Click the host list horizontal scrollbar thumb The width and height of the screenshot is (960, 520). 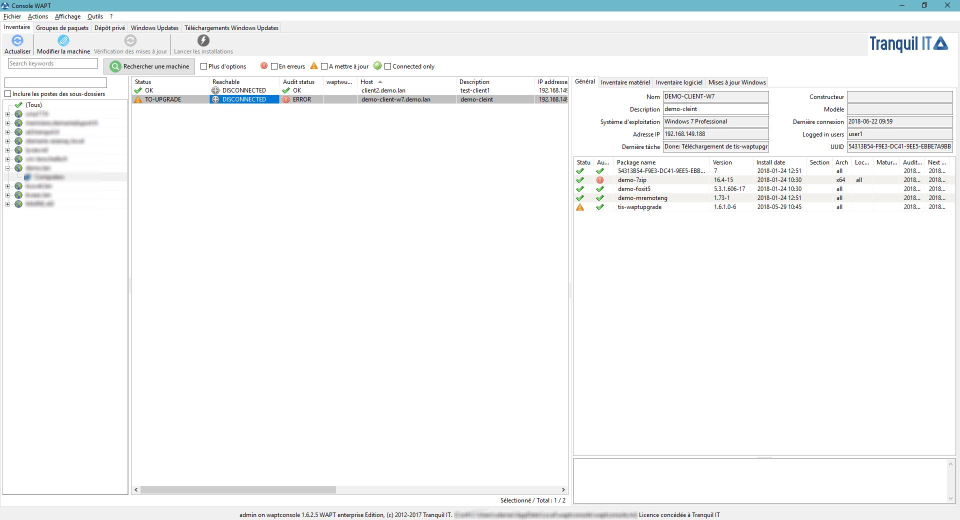[x=238, y=490]
